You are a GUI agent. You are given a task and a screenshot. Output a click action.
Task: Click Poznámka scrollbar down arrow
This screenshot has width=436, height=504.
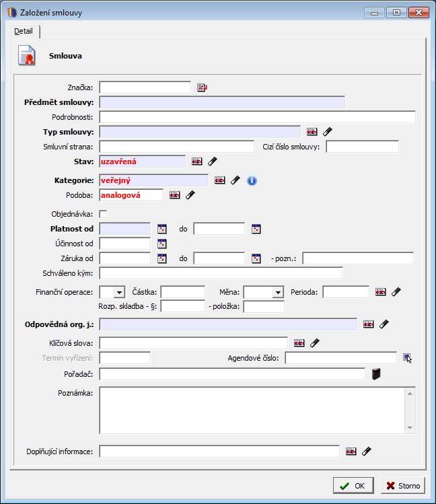410,427
